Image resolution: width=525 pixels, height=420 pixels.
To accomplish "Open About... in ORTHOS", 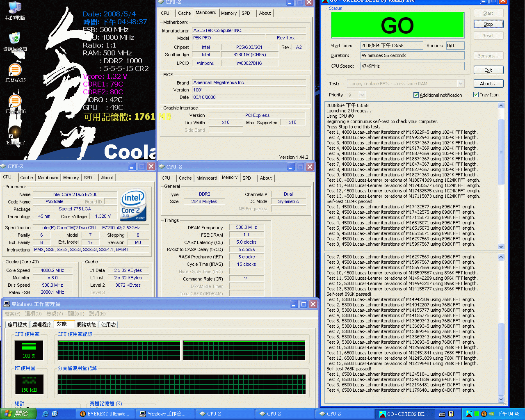I will tap(488, 84).
